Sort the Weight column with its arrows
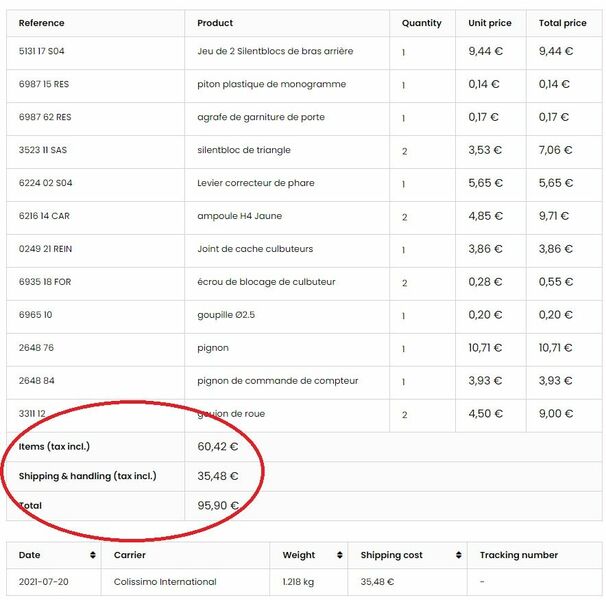The width and height of the screenshot is (606, 600). click(x=340, y=555)
